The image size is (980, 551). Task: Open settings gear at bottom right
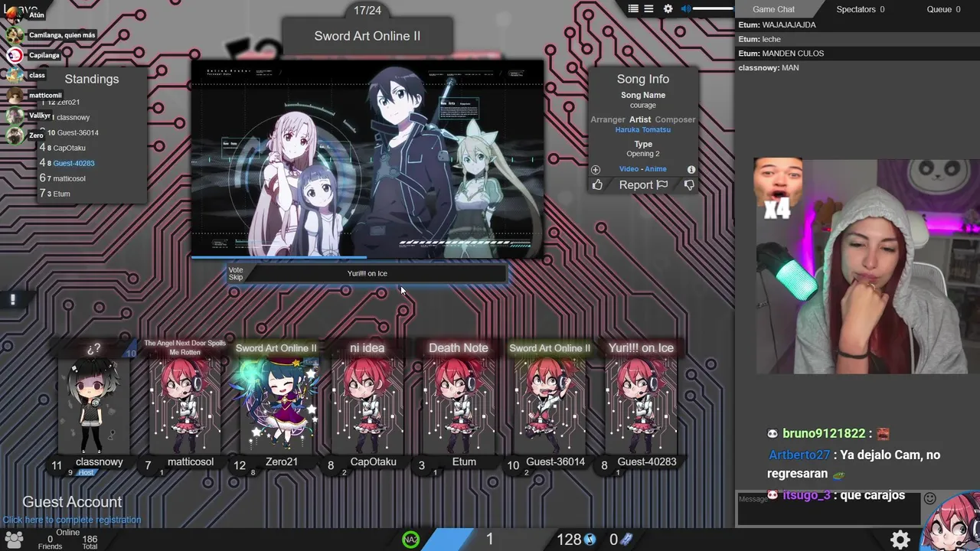pyautogui.click(x=900, y=539)
